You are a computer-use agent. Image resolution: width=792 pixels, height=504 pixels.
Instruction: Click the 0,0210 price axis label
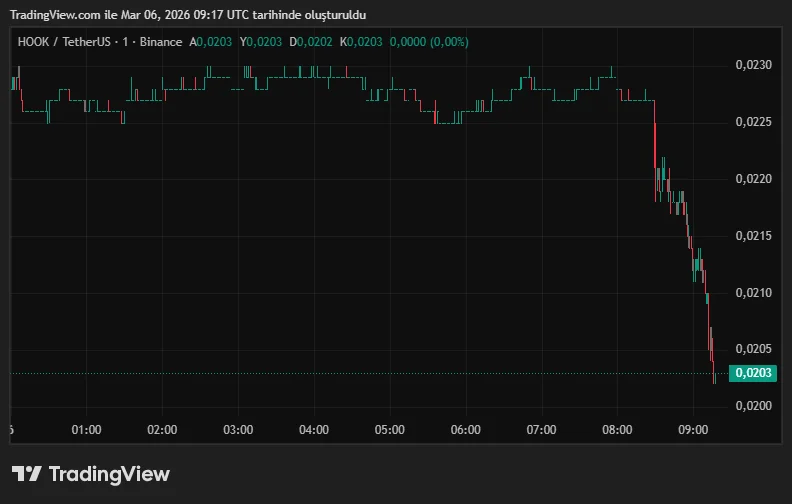[753, 293]
